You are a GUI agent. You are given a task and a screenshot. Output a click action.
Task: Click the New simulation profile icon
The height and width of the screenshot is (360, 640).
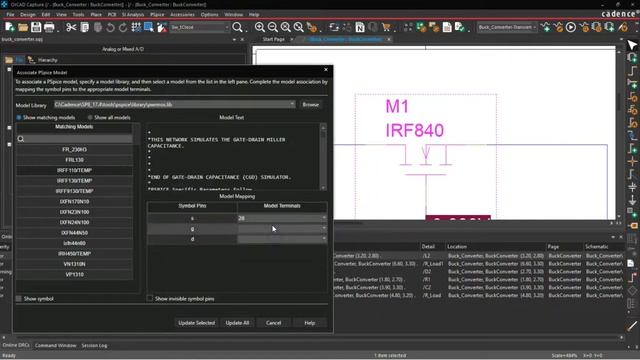point(545,27)
